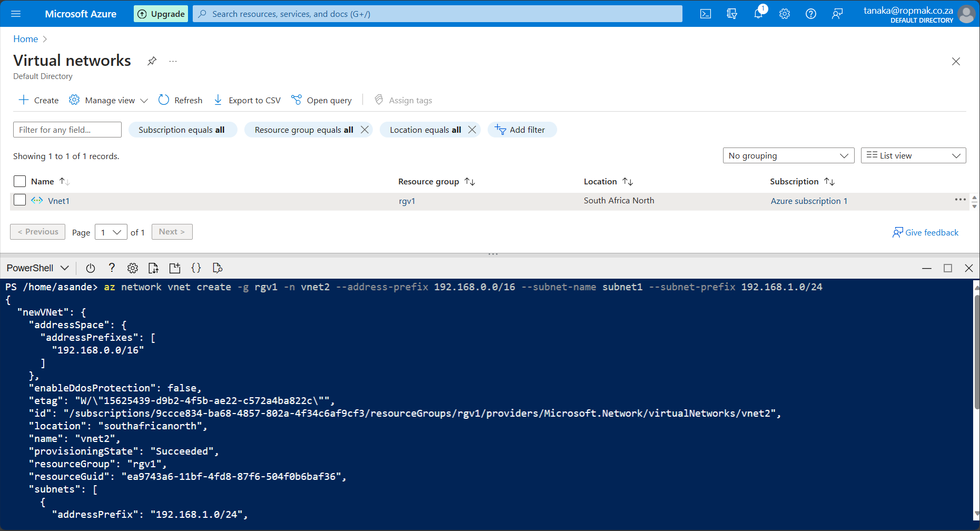Open Vnet1 row context menu ellipsis
Viewport: 980px width, 531px height.
pos(960,200)
